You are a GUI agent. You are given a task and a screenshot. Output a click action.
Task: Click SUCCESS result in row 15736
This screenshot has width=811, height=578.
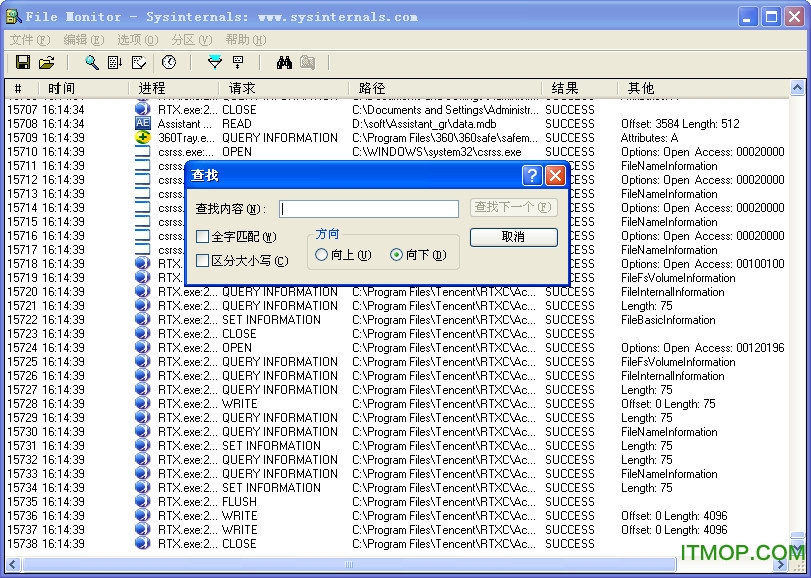569,515
